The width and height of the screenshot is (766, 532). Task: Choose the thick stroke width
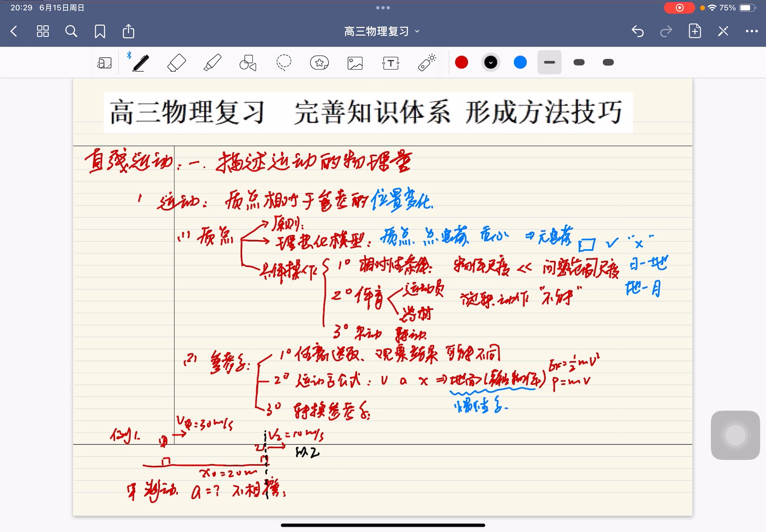point(608,63)
